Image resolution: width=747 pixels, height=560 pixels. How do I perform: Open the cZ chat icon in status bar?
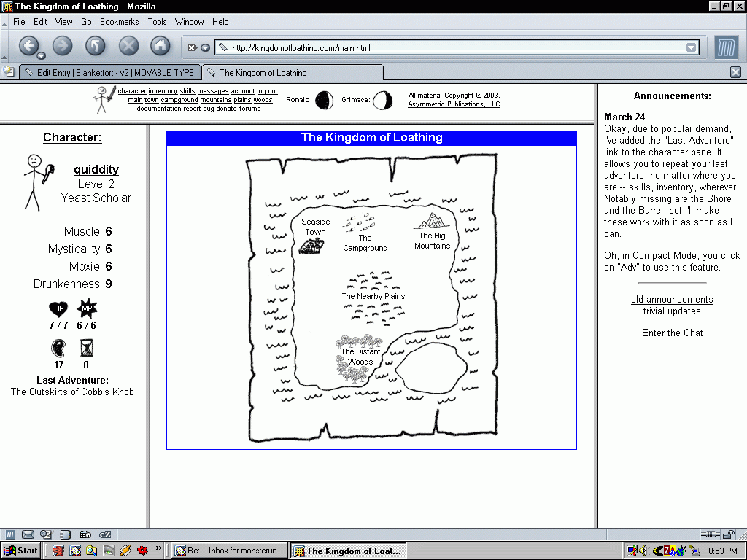(x=105, y=534)
